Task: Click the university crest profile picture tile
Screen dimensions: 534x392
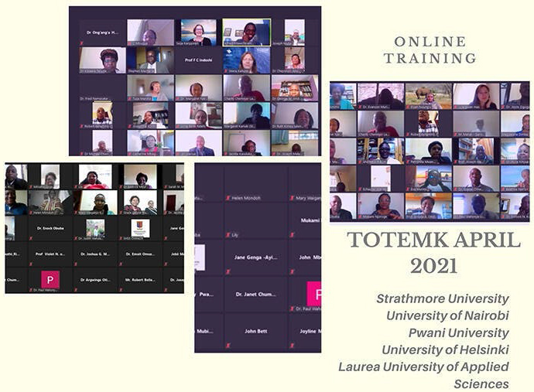Action: pos(140,228)
